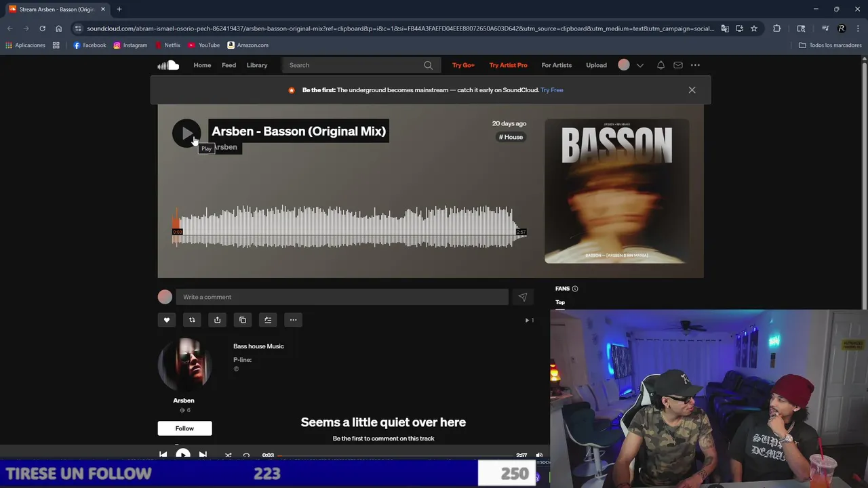Open the track more actions menu

[x=293, y=320]
